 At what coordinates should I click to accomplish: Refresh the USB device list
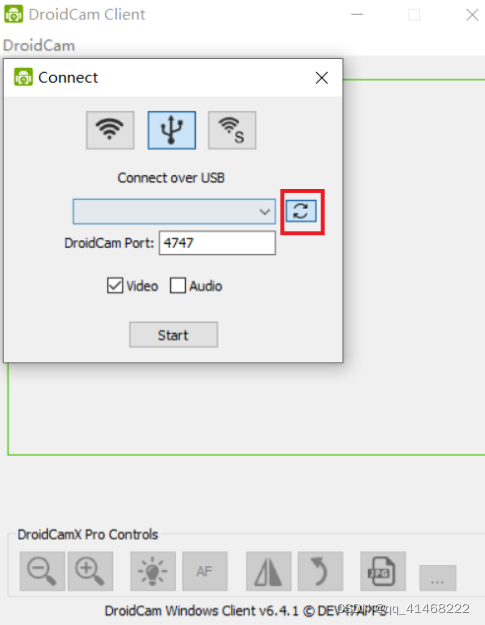tap(301, 211)
